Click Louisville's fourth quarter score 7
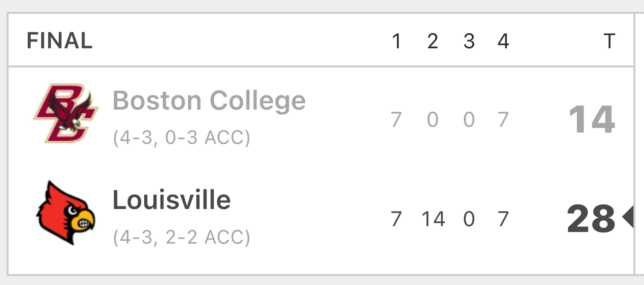The width and height of the screenshot is (644, 285). pyautogui.click(x=504, y=219)
